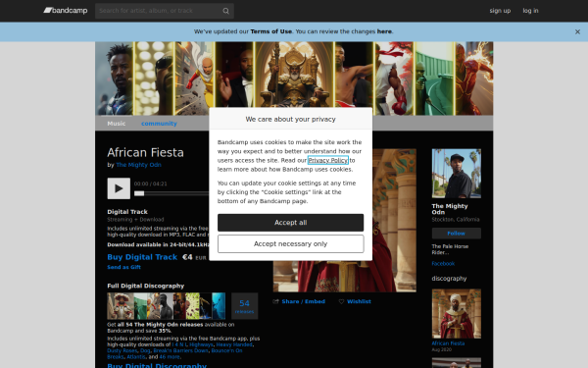The image size is (588, 368).
Task: Click the Wishlist heart icon
Action: [x=341, y=301]
